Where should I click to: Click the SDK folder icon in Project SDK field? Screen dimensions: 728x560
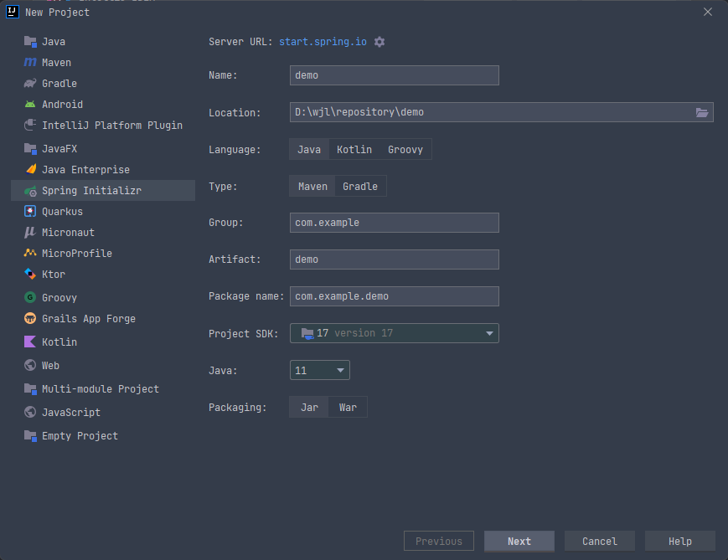tap(307, 333)
